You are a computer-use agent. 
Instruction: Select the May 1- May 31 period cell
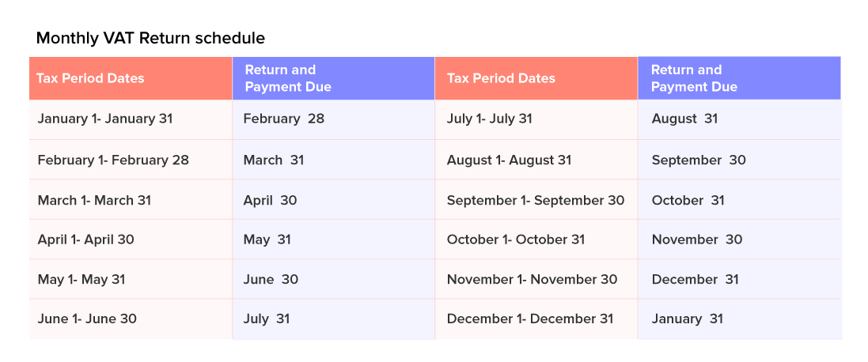[81, 280]
